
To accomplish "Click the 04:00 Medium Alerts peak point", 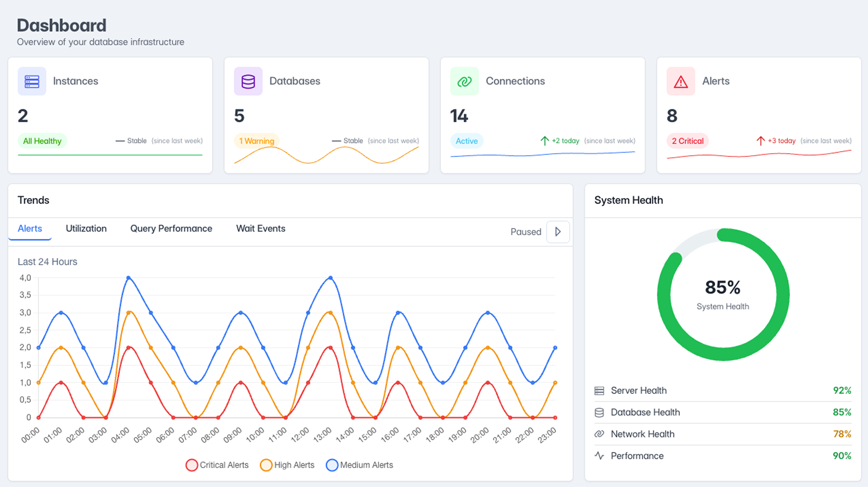I will coord(128,278).
